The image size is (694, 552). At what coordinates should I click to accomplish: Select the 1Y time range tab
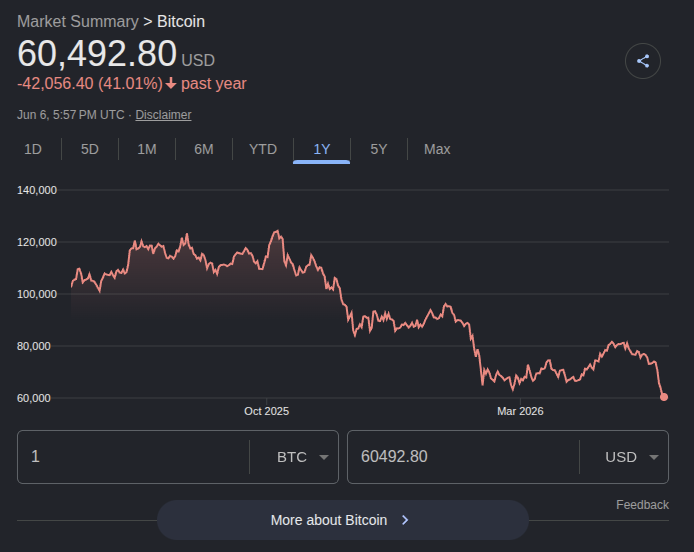point(322,149)
